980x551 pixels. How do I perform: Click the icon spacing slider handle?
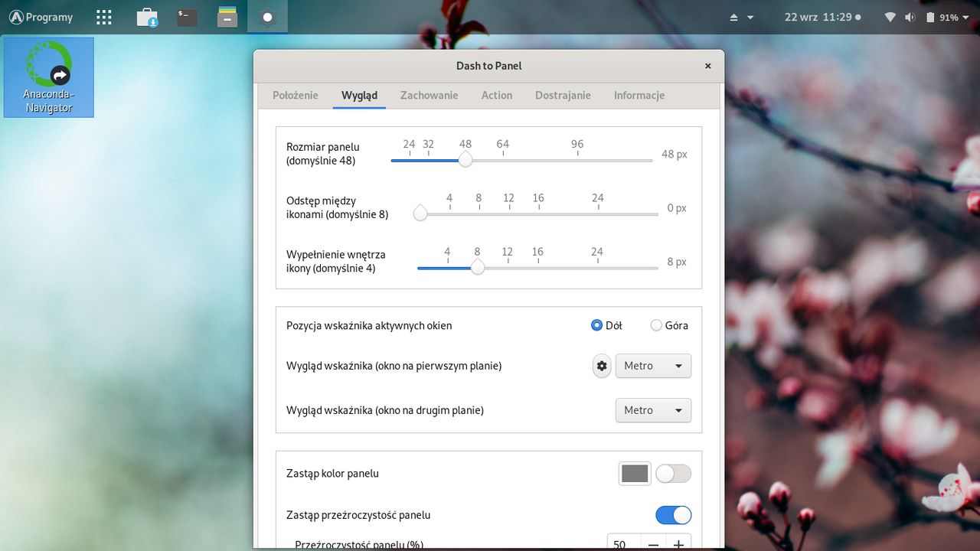pyautogui.click(x=420, y=214)
